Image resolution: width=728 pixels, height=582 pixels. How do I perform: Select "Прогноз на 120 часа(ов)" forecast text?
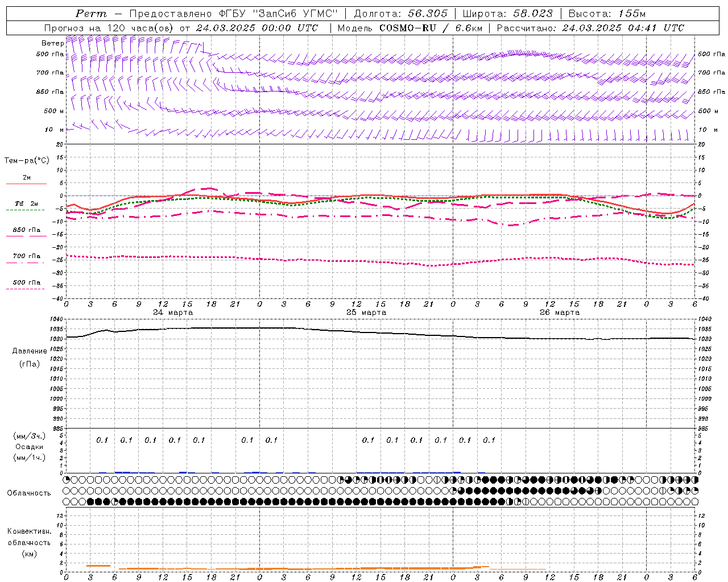(x=110, y=28)
